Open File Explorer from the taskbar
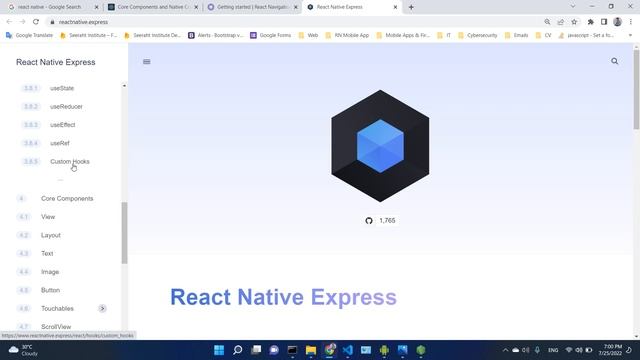640x360 pixels. [x=311, y=350]
